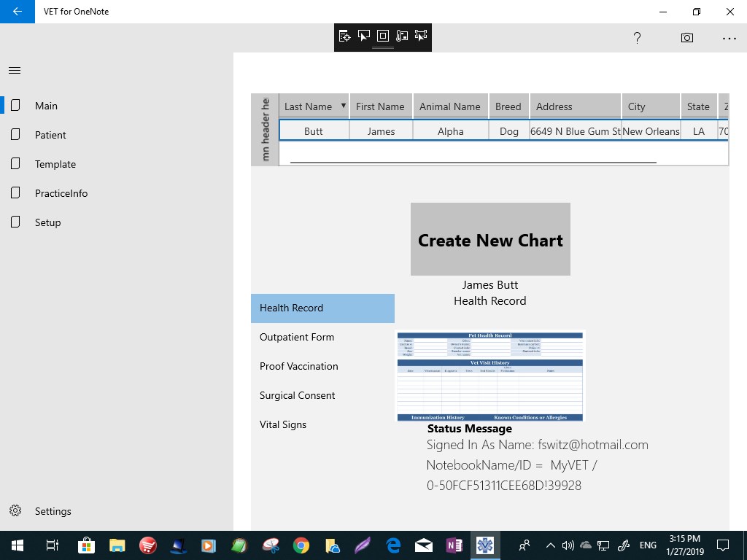Click the State column header
Viewport: 747px width, 560px height.
click(699, 106)
